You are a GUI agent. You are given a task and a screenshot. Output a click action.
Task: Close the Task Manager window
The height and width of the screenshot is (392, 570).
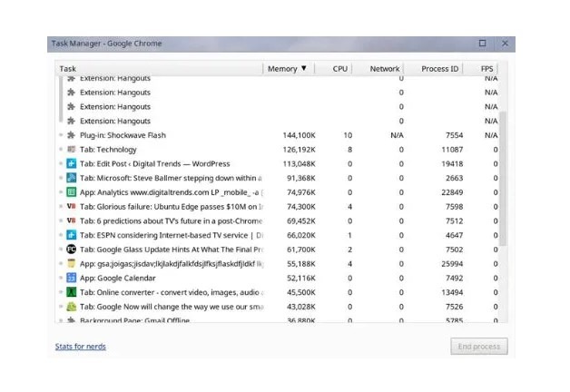(505, 44)
